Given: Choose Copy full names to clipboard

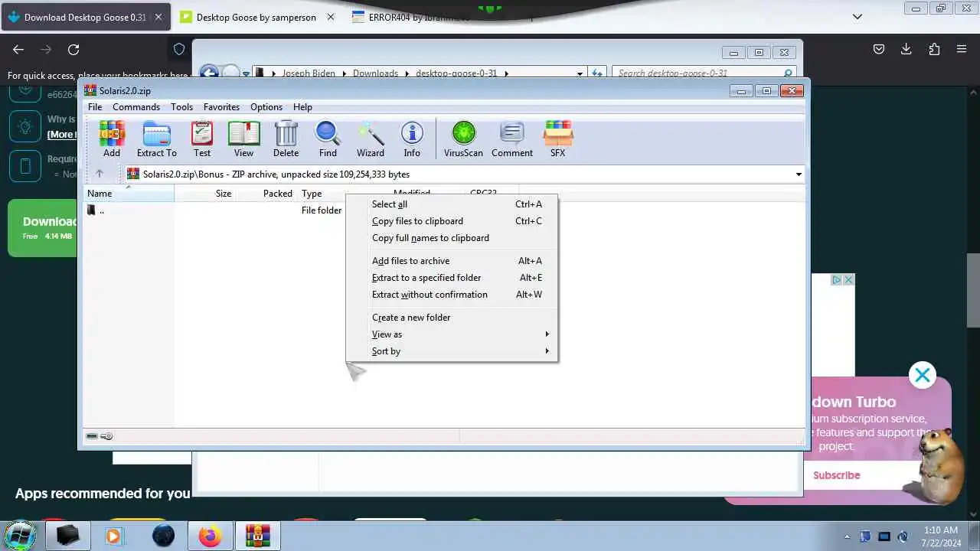Looking at the screenshot, I should point(452,238).
